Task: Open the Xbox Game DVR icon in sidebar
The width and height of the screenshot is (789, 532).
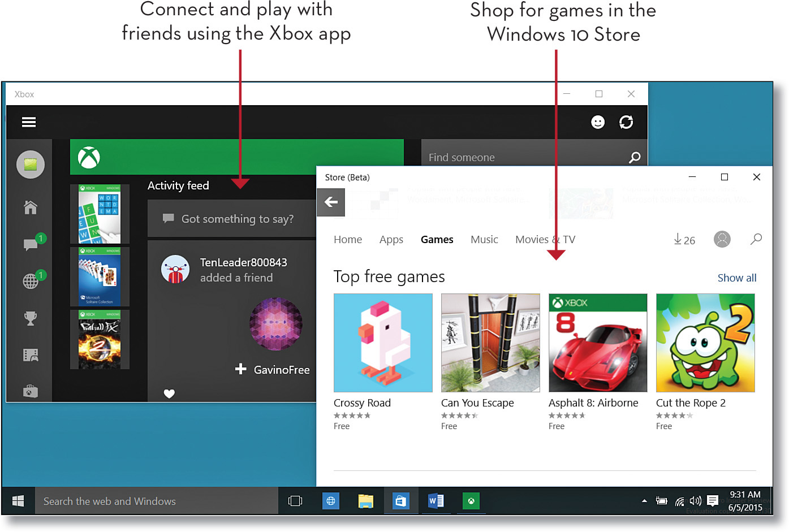Action: click(x=31, y=355)
